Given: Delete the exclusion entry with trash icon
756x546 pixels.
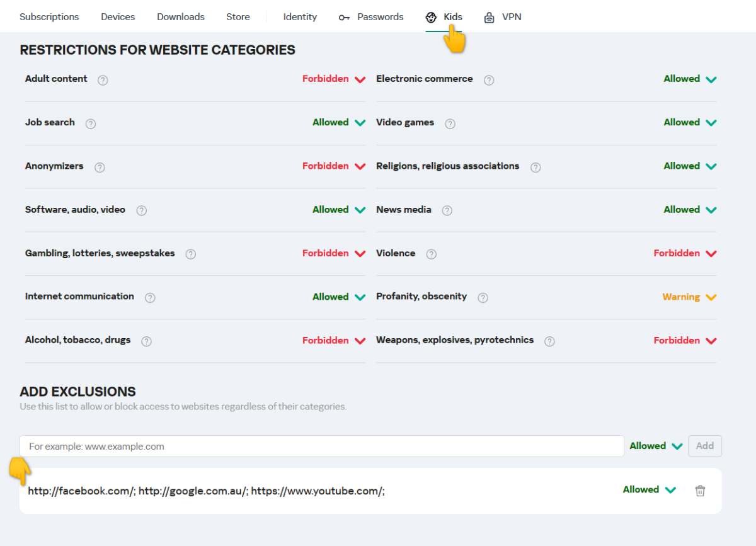Looking at the screenshot, I should (700, 491).
